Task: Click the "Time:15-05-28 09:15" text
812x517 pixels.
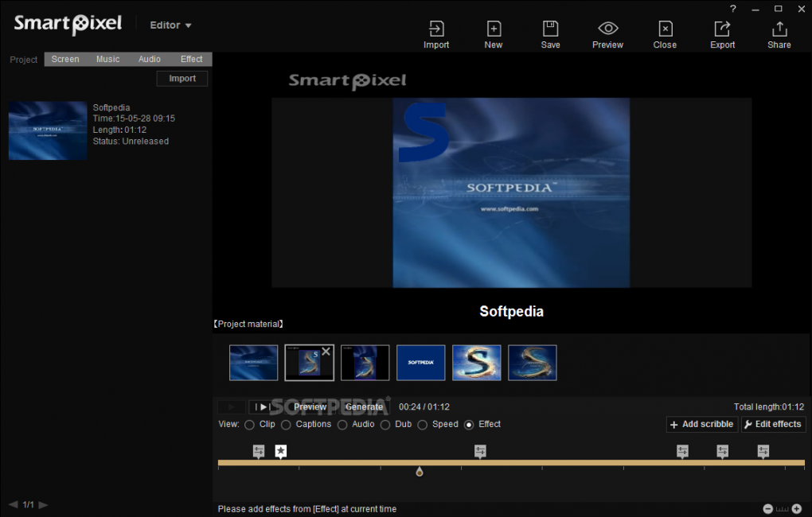Action: pos(134,119)
